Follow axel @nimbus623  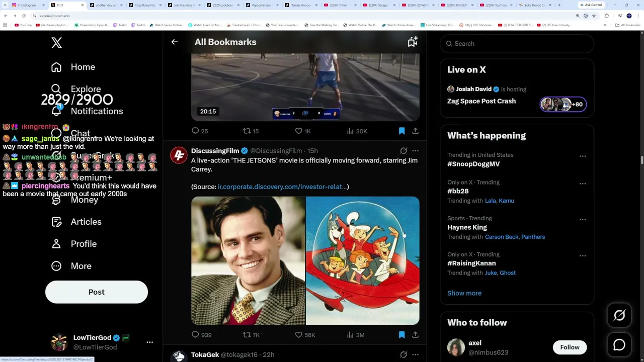tap(570, 347)
